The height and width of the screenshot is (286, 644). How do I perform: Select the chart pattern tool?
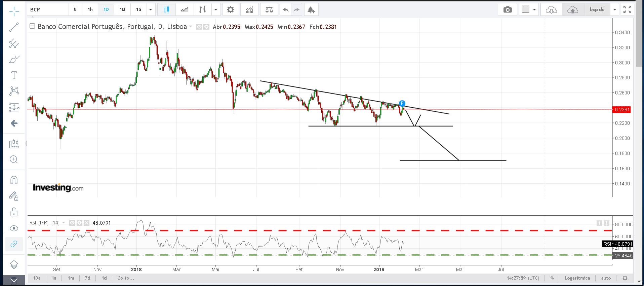(x=14, y=91)
